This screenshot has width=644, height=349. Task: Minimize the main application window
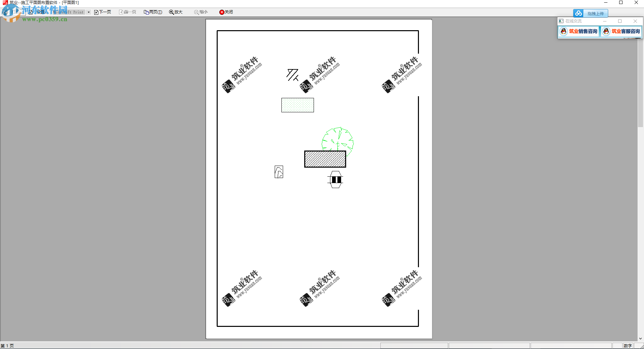(x=606, y=3)
